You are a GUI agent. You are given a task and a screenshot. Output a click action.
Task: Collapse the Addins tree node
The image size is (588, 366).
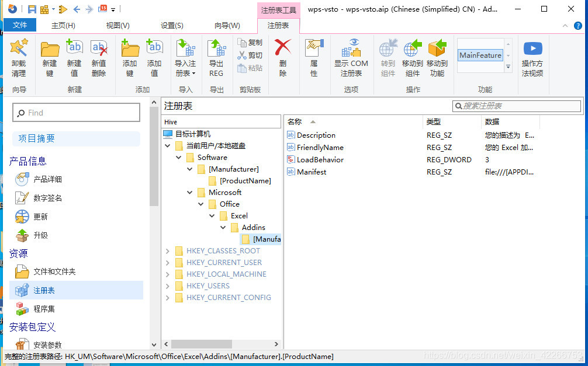click(x=223, y=228)
